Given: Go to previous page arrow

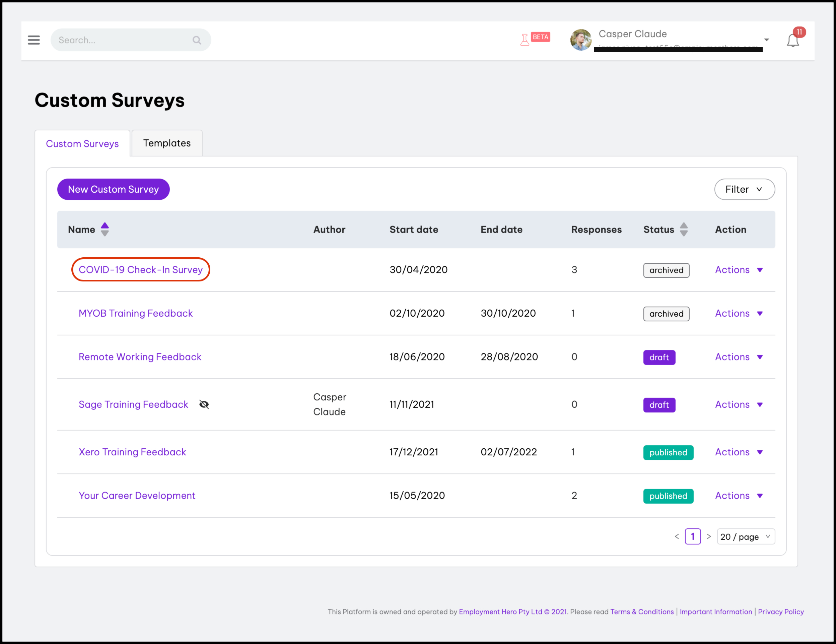Looking at the screenshot, I should tap(677, 536).
